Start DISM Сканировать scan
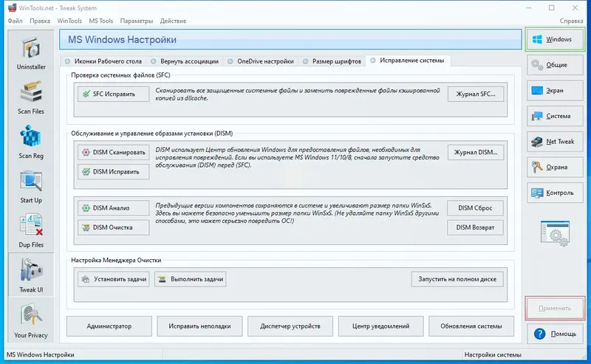Image resolution: width=591 pixels, height=364 pixels. click(114, 152)
